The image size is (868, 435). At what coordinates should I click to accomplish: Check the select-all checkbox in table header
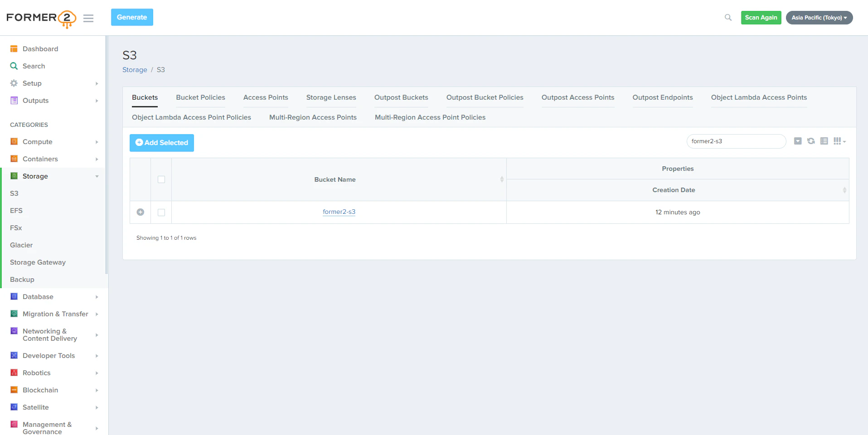[161, 179]
